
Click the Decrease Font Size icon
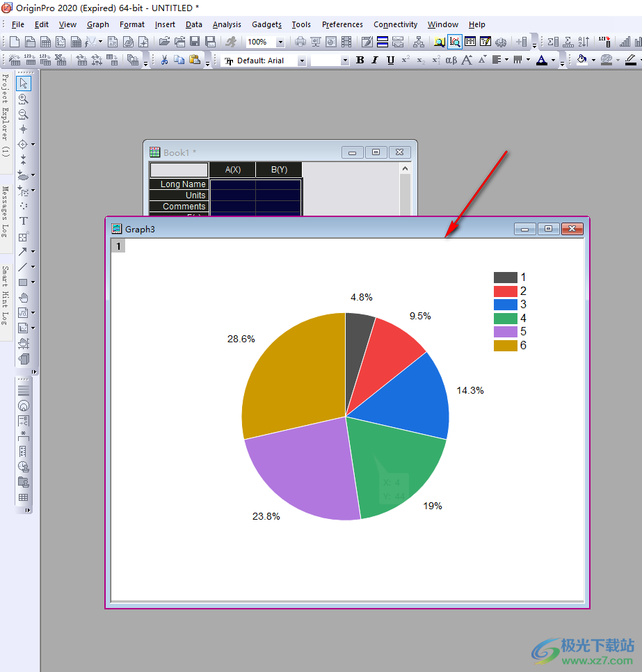click(482, 60)
